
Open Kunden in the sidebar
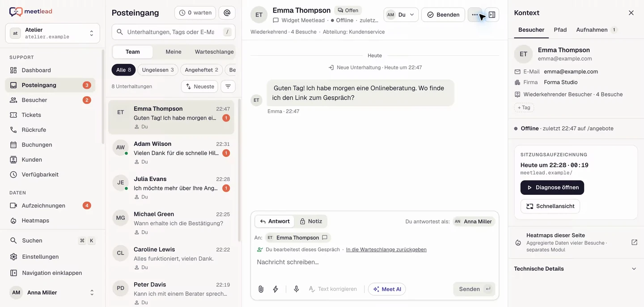pyautogui.click(x=50, y=160)
